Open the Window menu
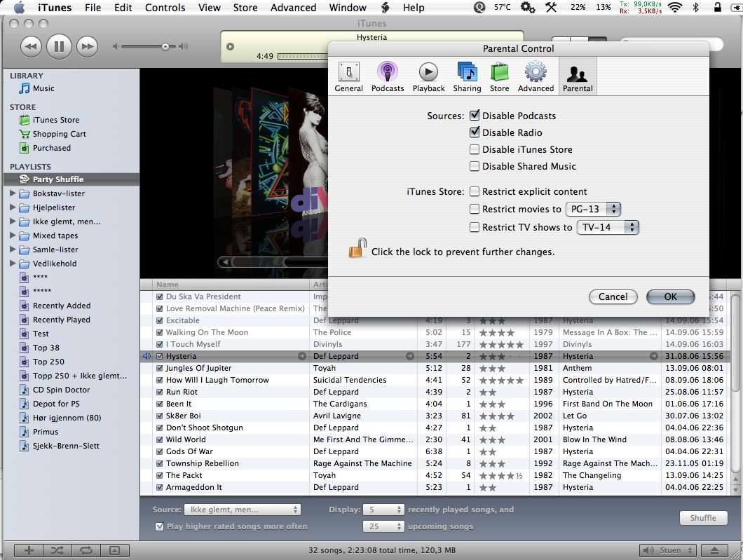The image size is (743, 560). [348, 8]
